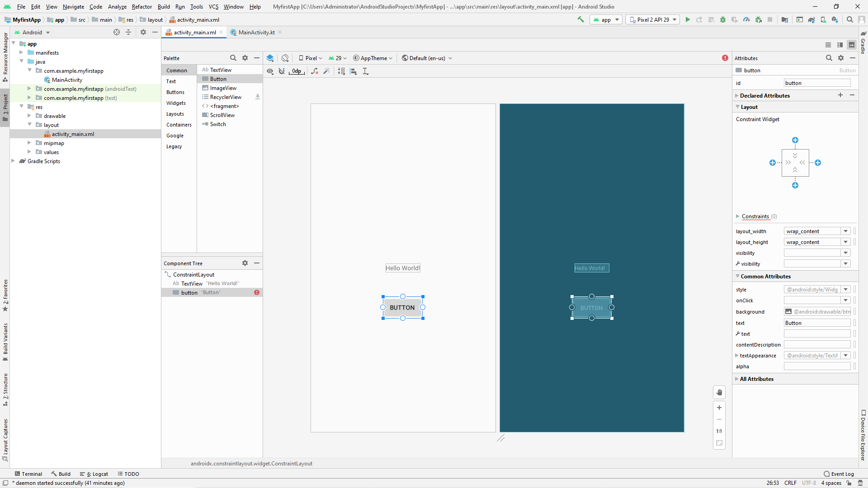
Task: Open the Refactor menu
Action: (x=142, y=7)
